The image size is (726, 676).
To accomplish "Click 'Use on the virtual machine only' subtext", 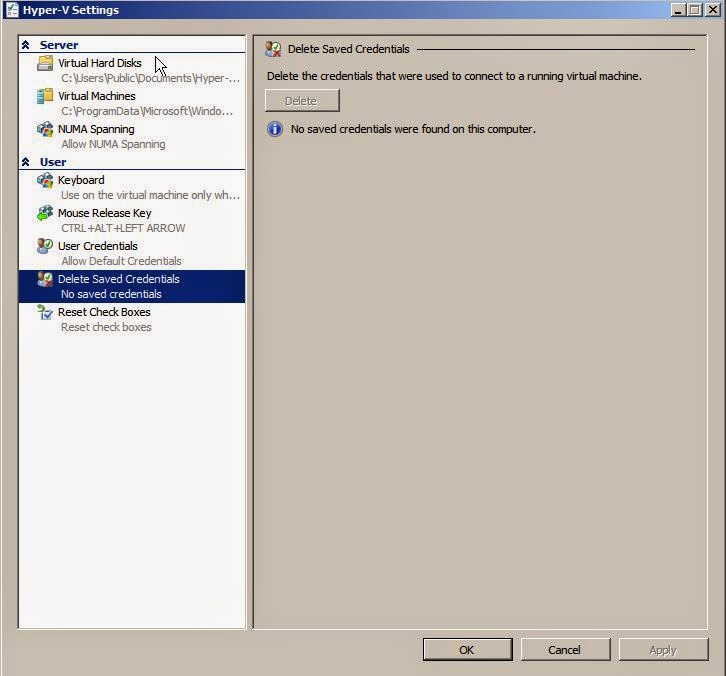I will tap(150, 195).
